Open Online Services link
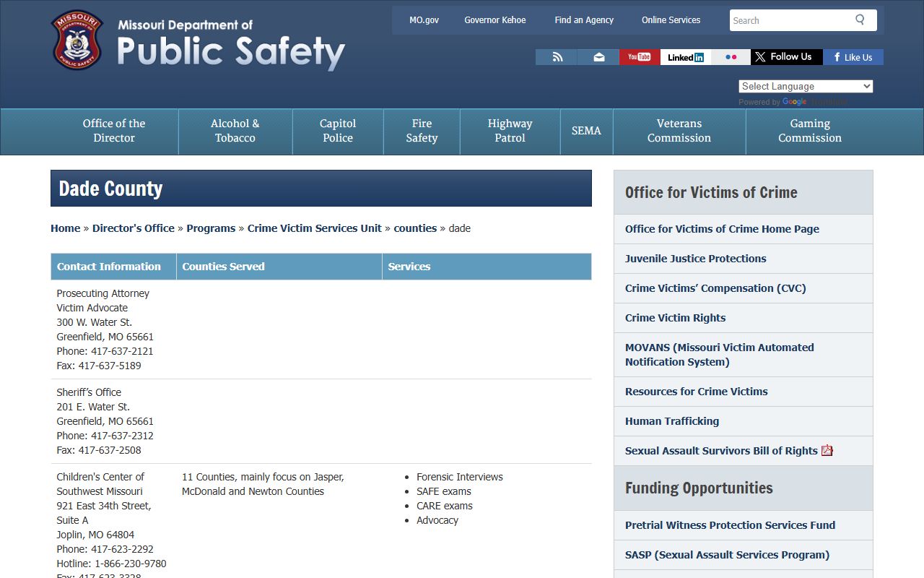 (671, 20)
